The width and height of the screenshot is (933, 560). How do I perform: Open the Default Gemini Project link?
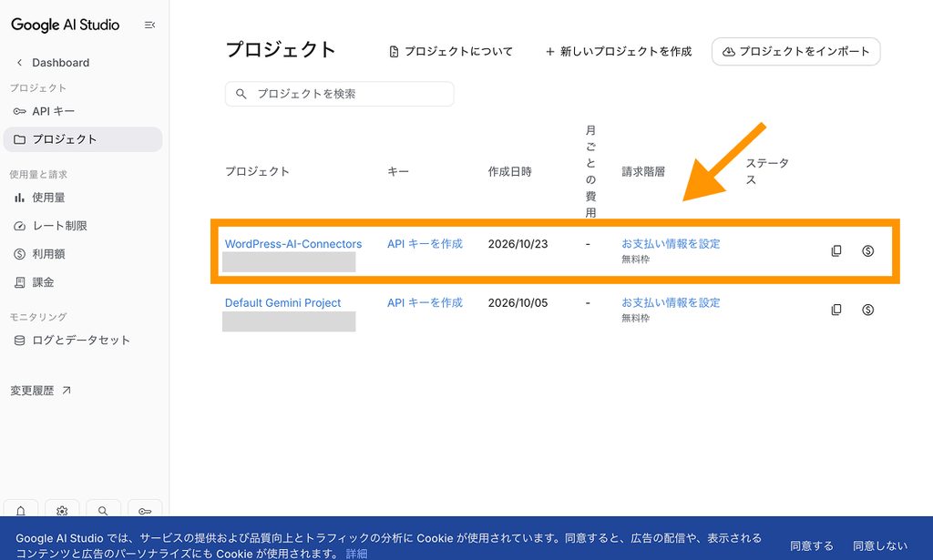click(x=282, y=302)
